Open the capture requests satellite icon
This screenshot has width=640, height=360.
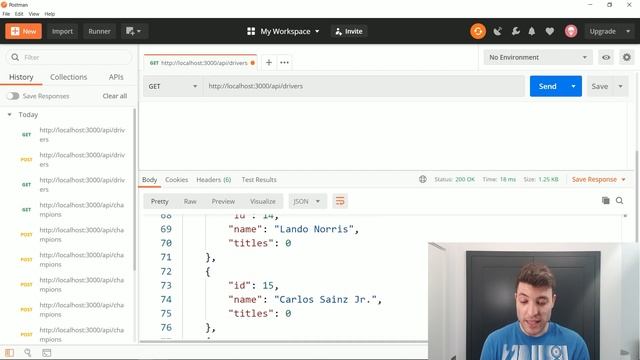coord(498,31)
